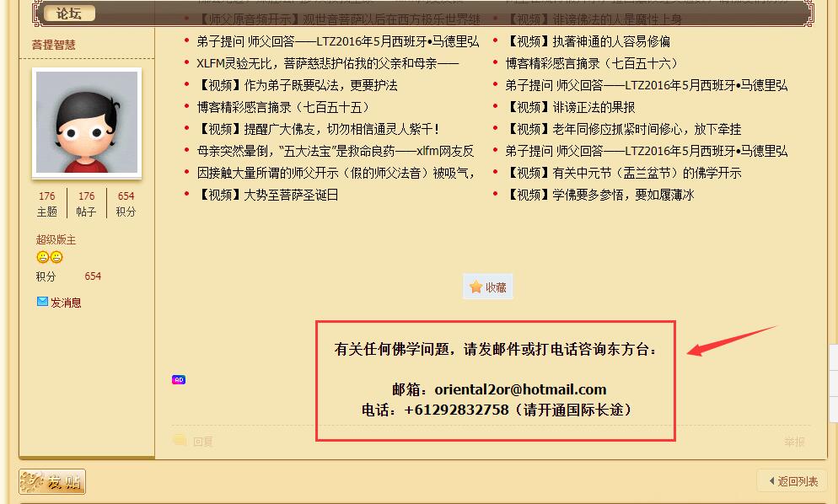View the 176 主题 count

(x=47, y=204)
